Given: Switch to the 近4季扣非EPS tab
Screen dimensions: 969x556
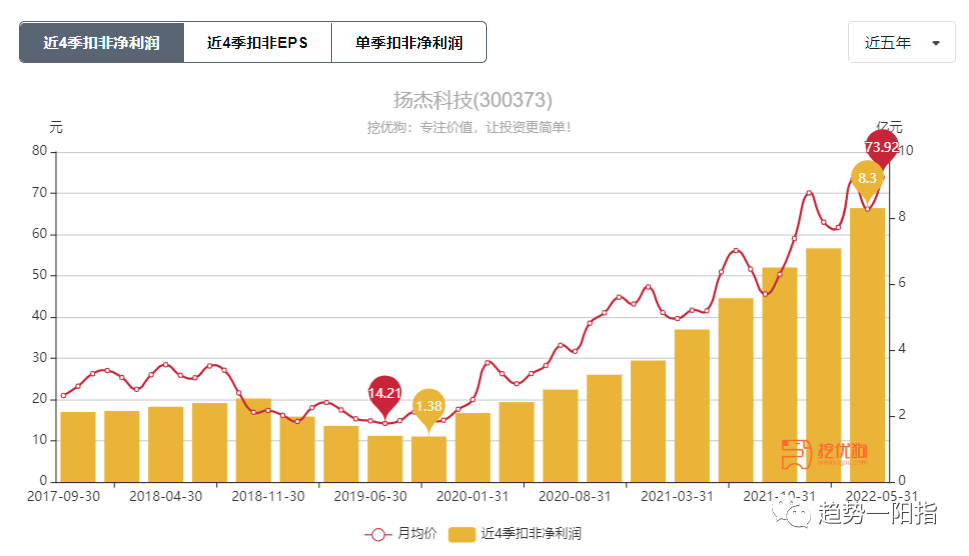Looking at the screenshot, I should coord(257,43).
